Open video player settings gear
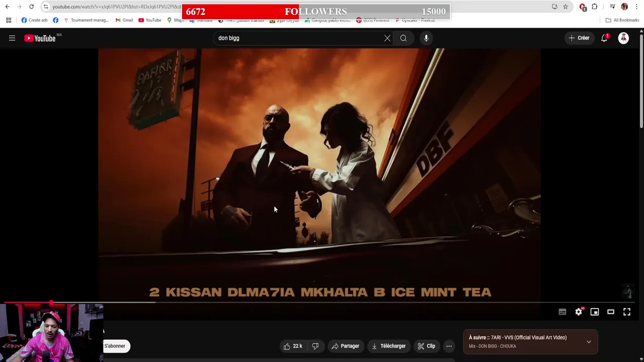Viewport: 644px width, 362px height. (x=579, y=312)
